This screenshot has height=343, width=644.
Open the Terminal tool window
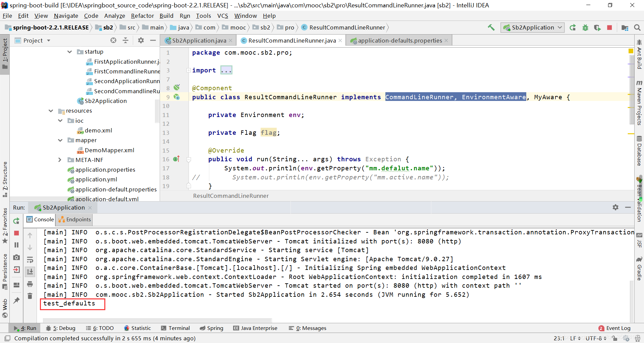point(175,328)
